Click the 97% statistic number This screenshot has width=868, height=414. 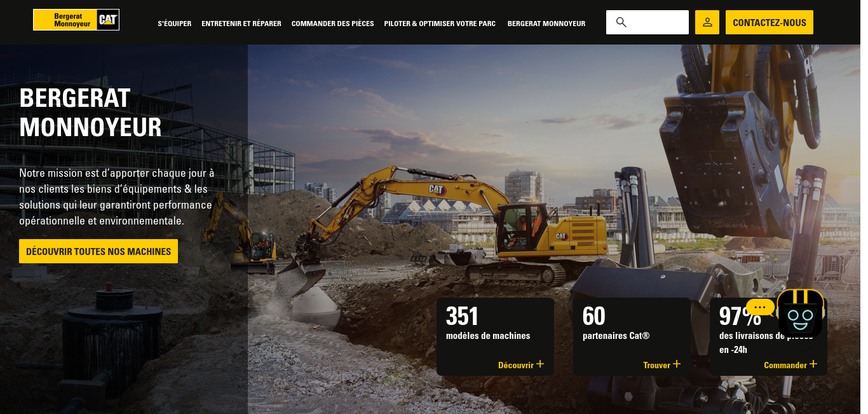740,316
